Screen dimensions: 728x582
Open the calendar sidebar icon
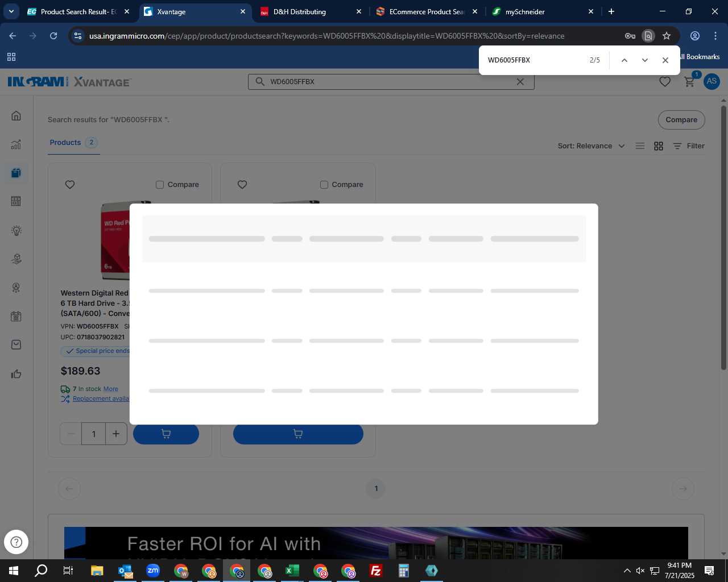16,317
